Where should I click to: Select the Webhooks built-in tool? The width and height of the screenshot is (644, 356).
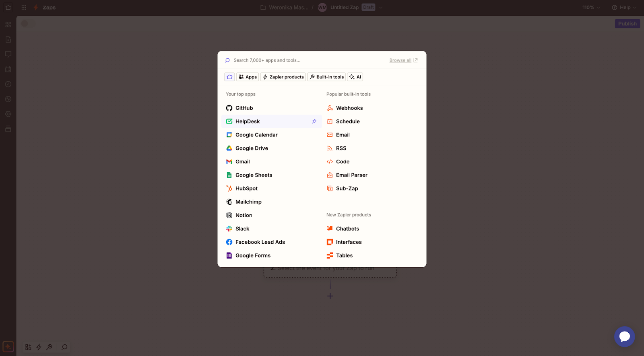[x=372, y=108]
